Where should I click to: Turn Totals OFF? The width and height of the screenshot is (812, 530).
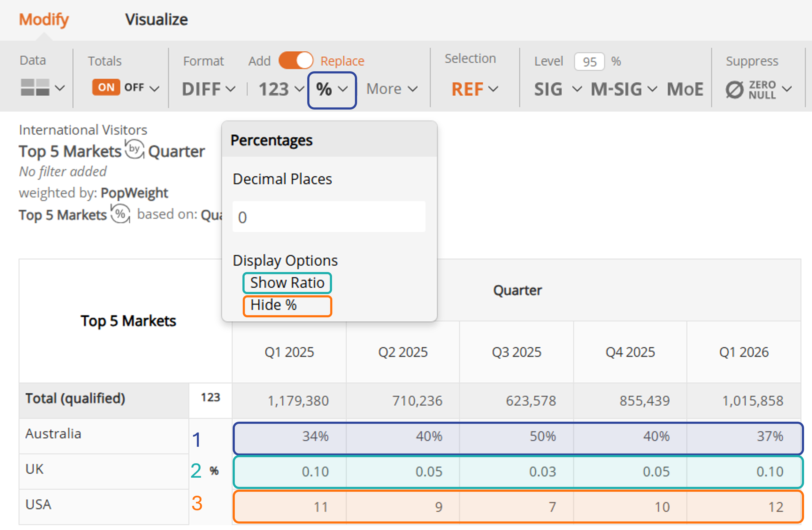[x=134, y=88]
